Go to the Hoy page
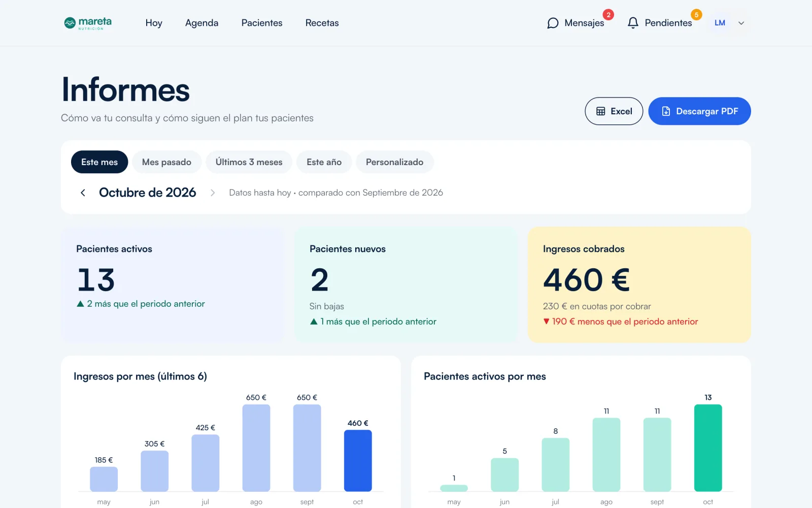Viewport: 812px width, 508px height. pyautogui.click(x=154, y=23)
